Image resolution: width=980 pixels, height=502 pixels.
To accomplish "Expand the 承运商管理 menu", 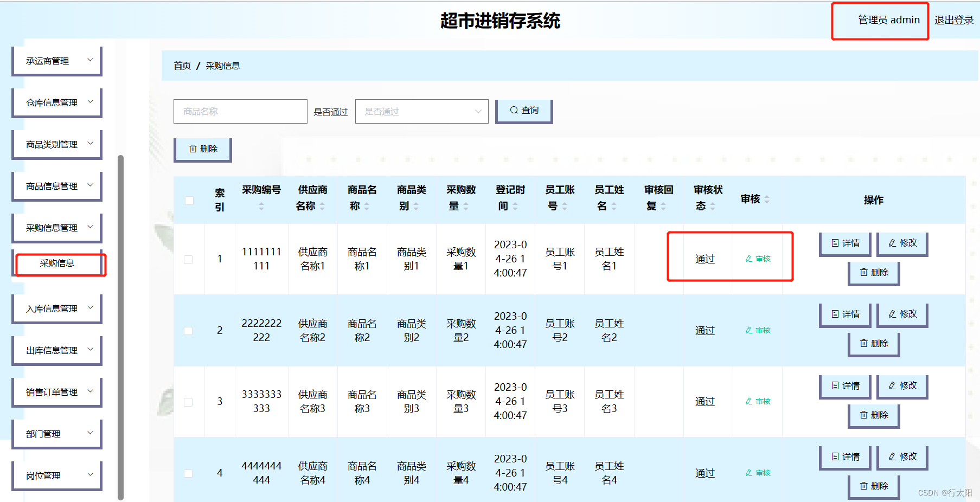I will point(57,61).
